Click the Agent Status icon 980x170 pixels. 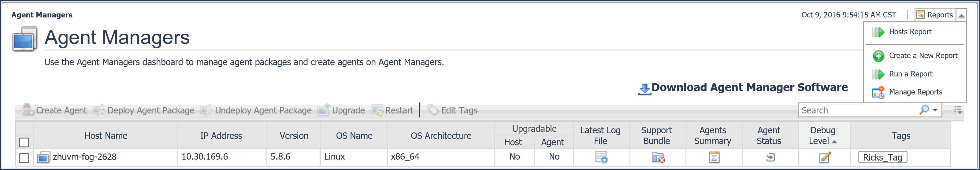770,157
